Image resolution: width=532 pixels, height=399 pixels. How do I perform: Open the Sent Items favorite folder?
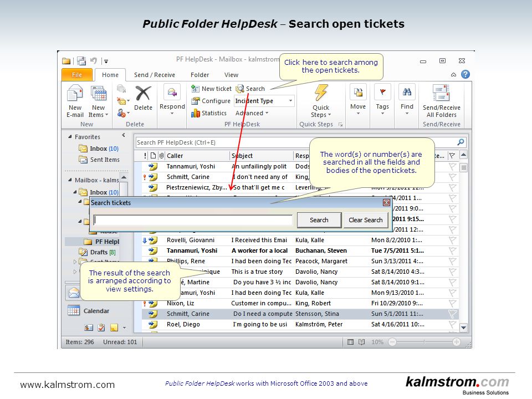pyautogui.click(x=99, y=160)
